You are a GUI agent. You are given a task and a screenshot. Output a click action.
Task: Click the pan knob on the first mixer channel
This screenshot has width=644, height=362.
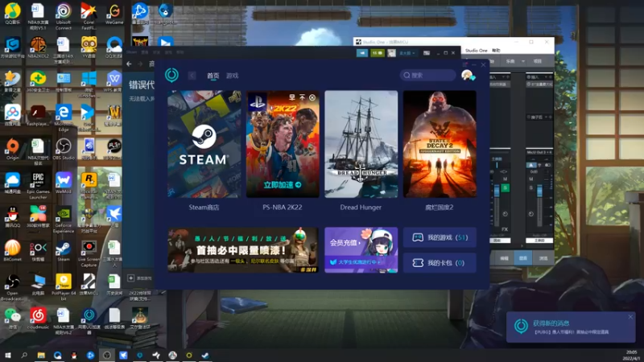tap(506, 214)
